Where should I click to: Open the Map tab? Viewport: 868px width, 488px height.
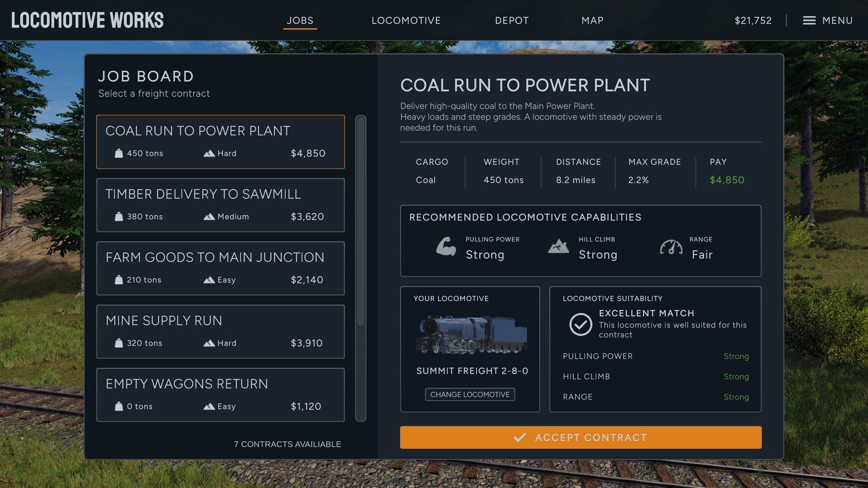coord(592,20)
